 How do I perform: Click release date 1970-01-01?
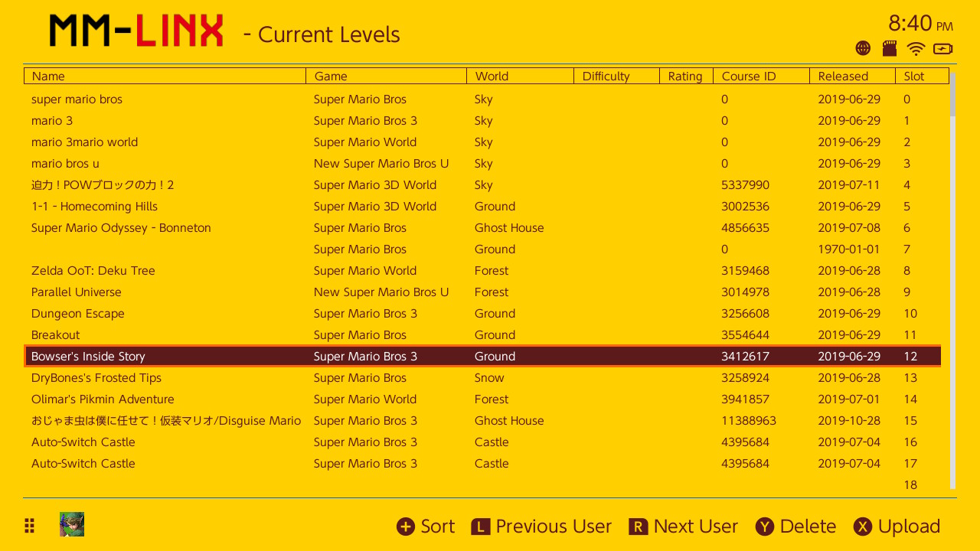pyautogui.click(x=849, y=249)
